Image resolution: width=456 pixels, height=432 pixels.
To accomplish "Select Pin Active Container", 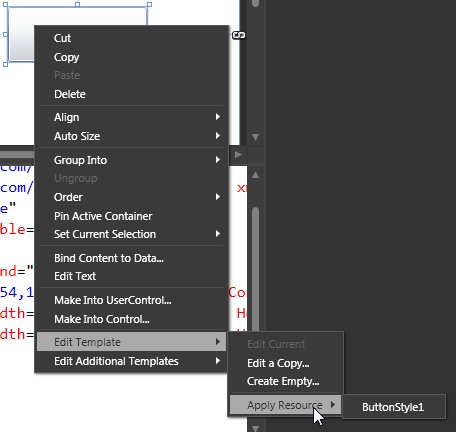I will (x=131, y=216).
